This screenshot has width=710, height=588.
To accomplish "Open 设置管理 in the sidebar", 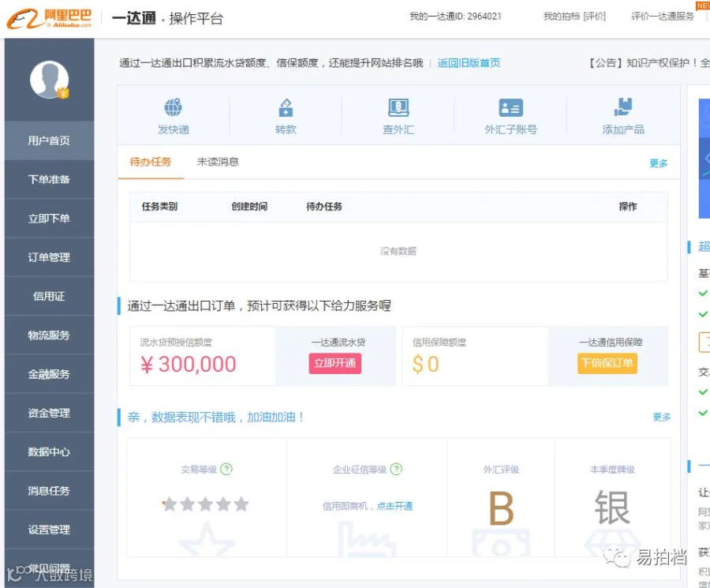I will [x=50, y=530].
